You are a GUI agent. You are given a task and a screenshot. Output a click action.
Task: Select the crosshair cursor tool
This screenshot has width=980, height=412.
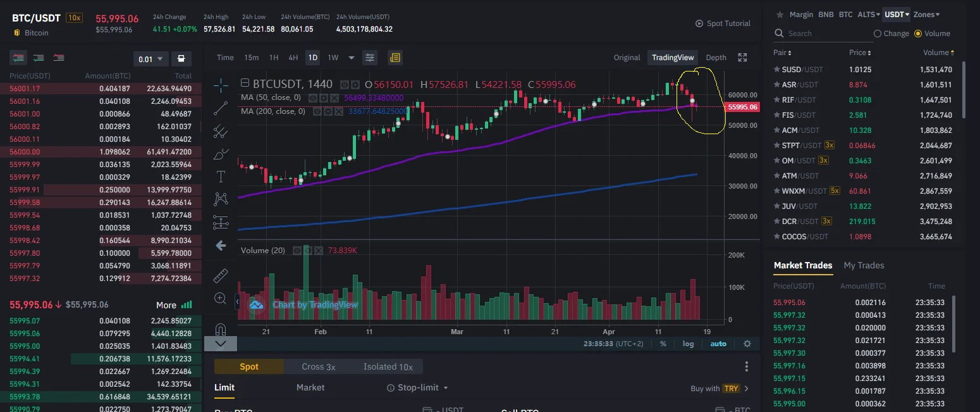[221, 84]
